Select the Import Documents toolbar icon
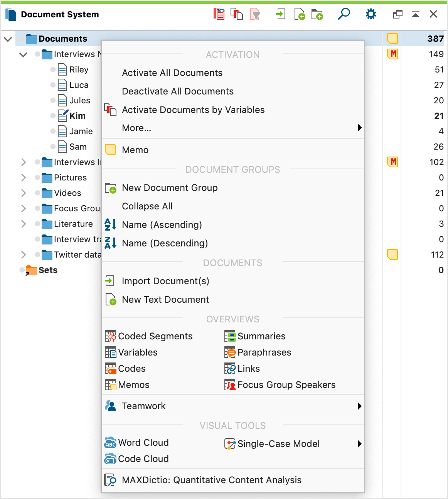Screen dimensions: 448x499 [x=280, y=13]
